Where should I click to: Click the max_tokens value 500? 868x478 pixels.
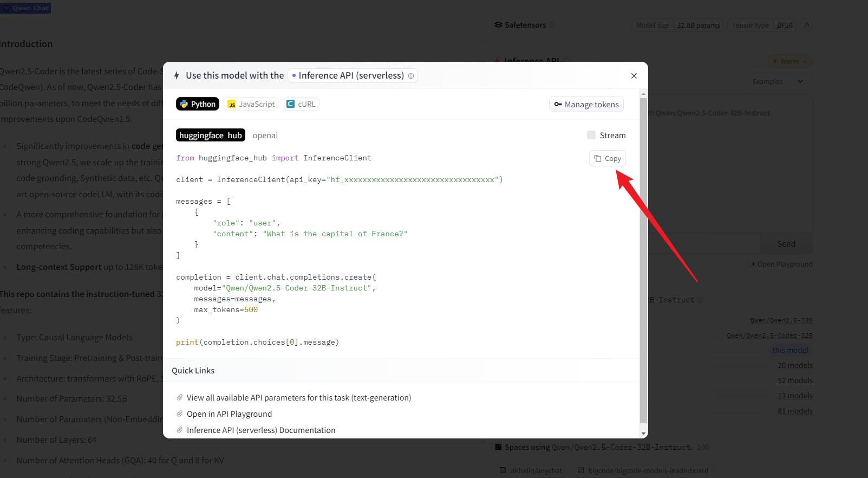click(251, 310)
